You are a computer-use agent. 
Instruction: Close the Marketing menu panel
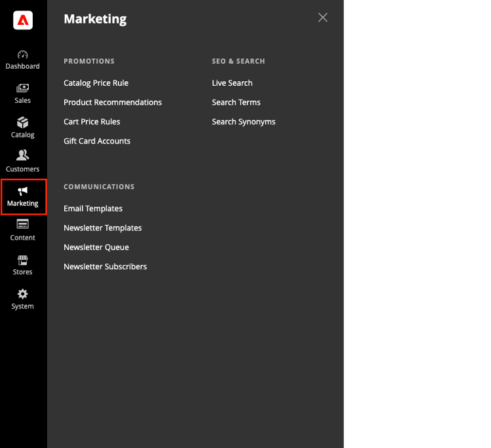pyautogui.click(x=323, y=18)
